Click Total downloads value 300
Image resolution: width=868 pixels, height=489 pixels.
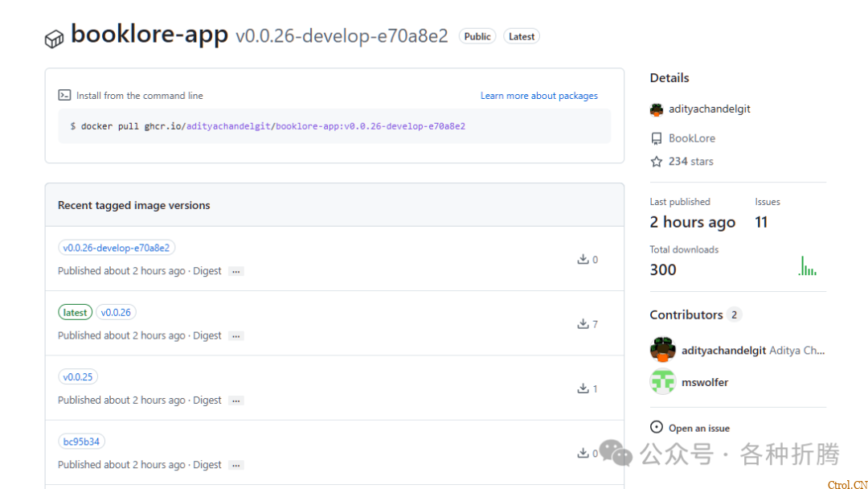[663, 270]
